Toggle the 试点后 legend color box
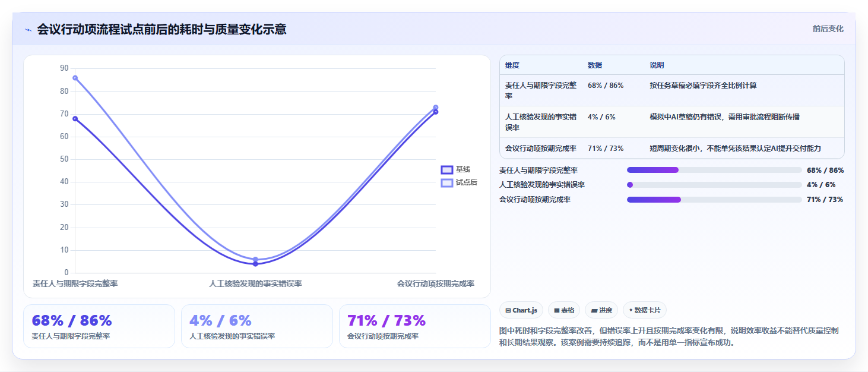Screen dimensions: 868x372 [x=447, y=182]
